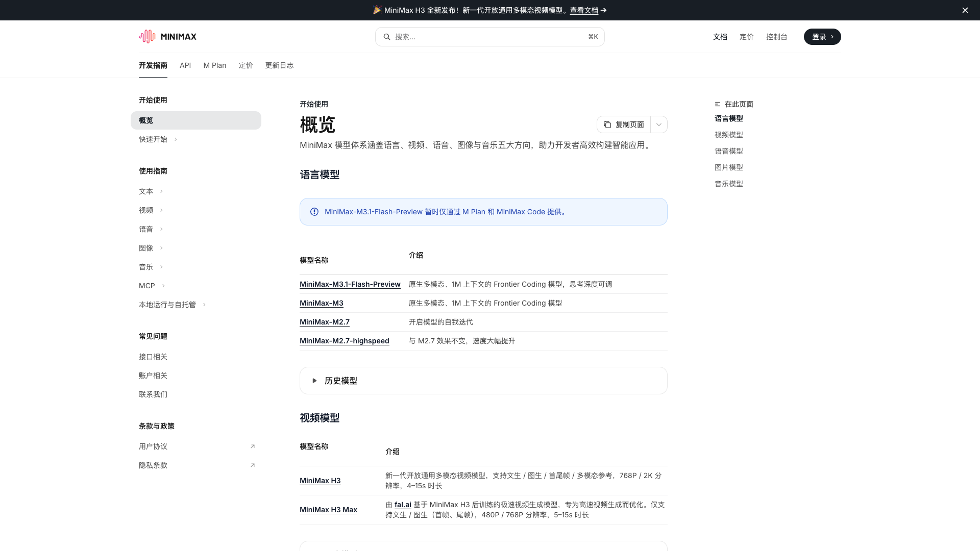Open the MiniMax H3 Max link

point(328,510)
